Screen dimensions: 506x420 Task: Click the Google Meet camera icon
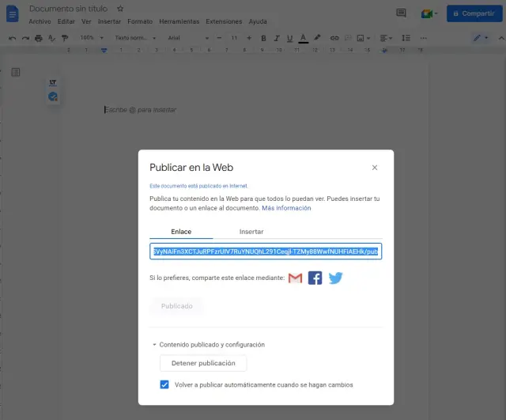click(x=428, y=13)
